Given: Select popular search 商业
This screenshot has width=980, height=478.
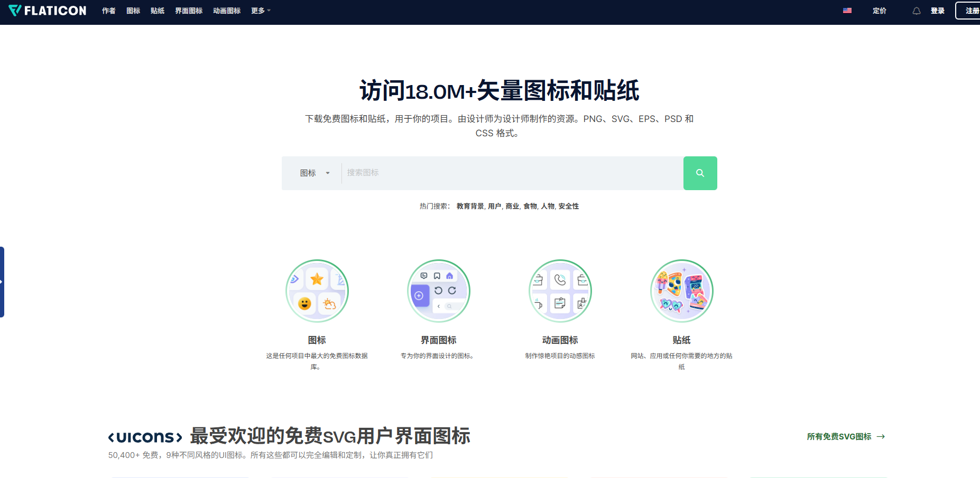Looking at the screenshot, I should pyautogui.click(x=512, y=206).
